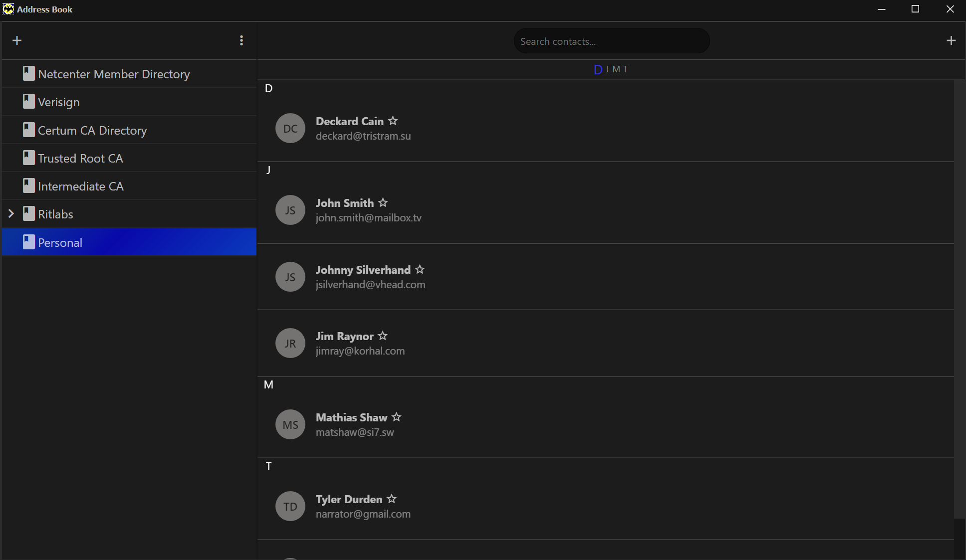
Task: Click the john.smith@mailbox.tv email address
Action: 369,218
